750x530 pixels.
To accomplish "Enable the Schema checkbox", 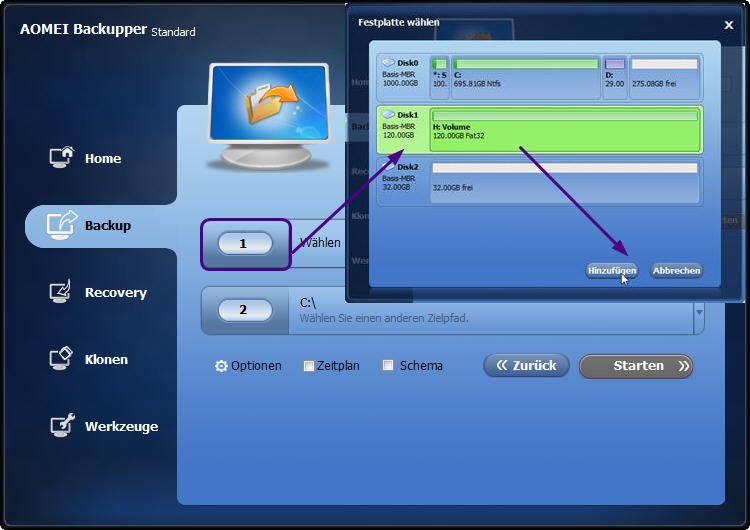I will 388,365.
